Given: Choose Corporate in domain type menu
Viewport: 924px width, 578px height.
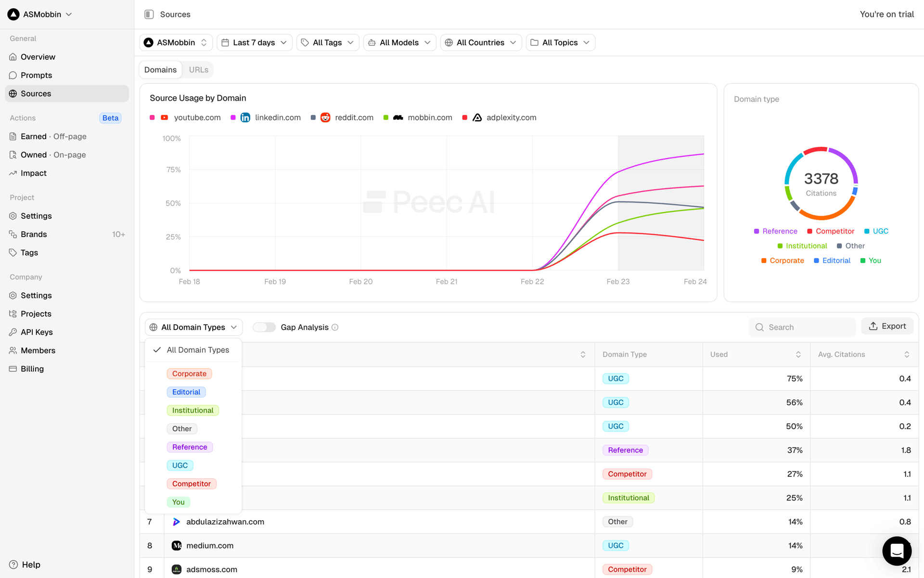Looking at the screenshot, I should (189, 374).
